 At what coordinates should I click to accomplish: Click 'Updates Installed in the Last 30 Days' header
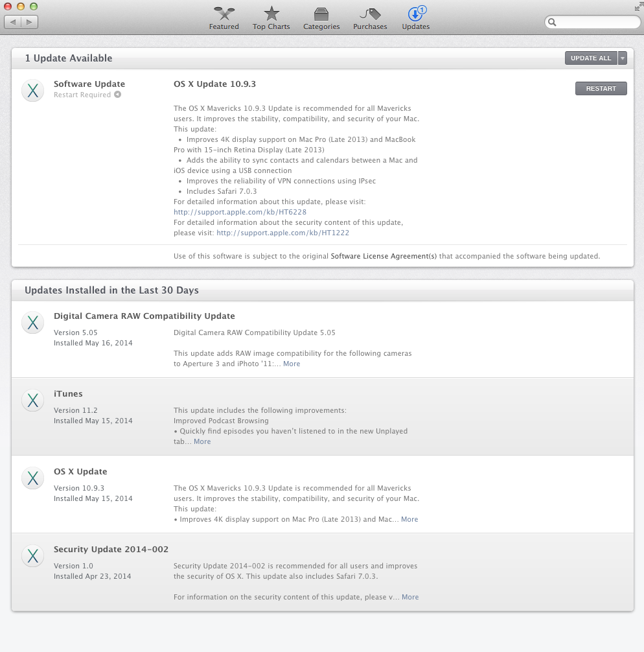(x=112, y=290)
